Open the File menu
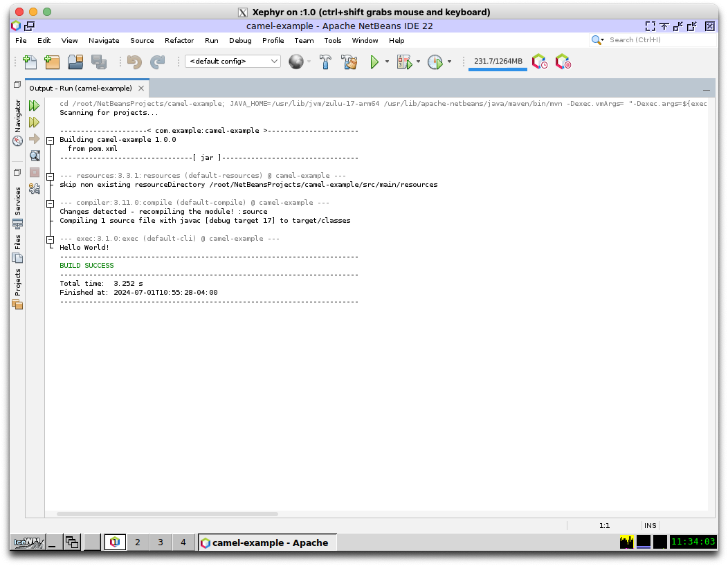The height and width of the screenshot is (566, 728). (x=21, y=40)
